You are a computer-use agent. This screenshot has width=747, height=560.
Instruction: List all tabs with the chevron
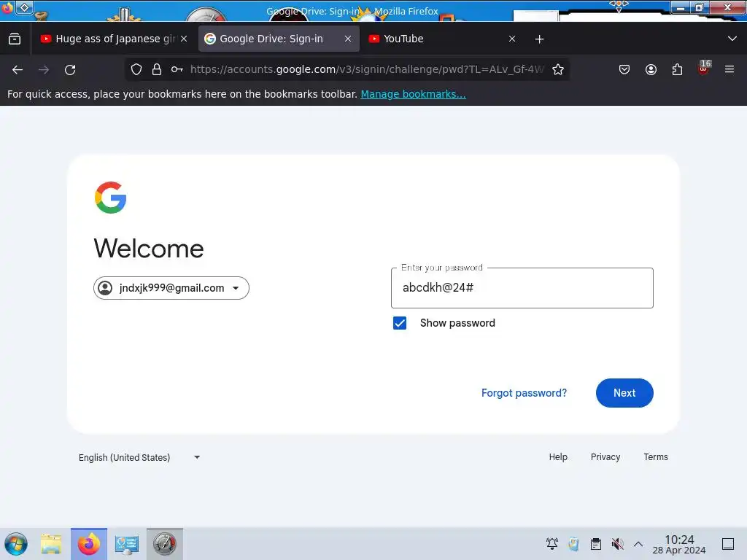[x=732, y=39]
